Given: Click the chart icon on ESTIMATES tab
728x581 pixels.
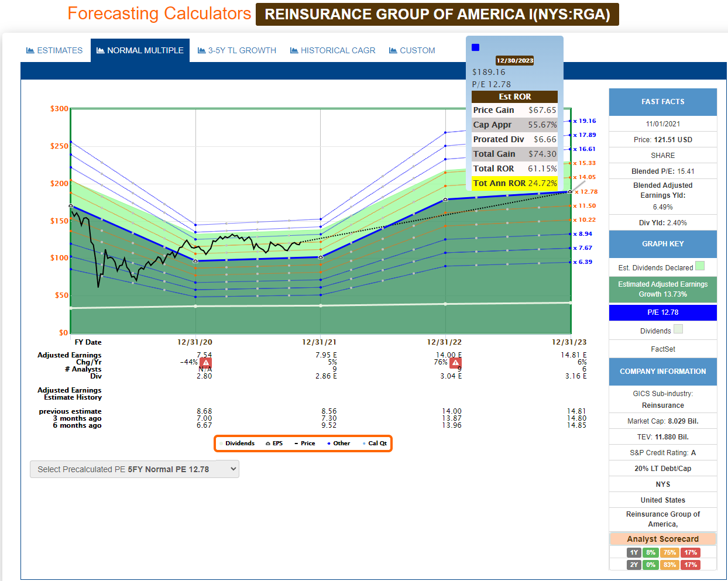Looking at the screenshot, I should pos(30,51).
